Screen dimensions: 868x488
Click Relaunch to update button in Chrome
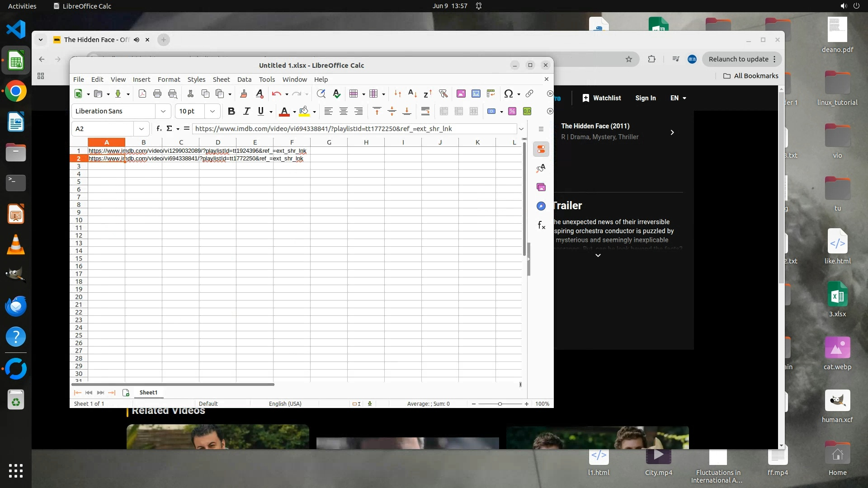[738, 59]
